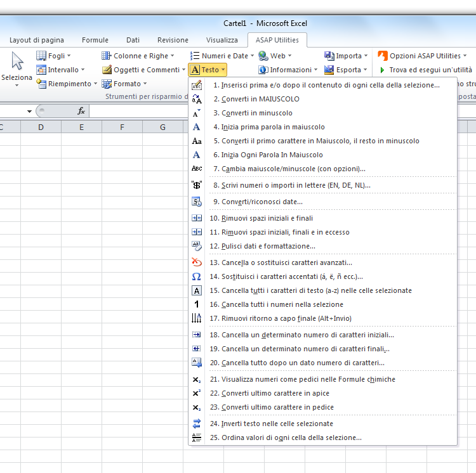The width and height of the screenshot is (476, 473).
Task: Select the ASAP Utilities tab
Action: 277,40
